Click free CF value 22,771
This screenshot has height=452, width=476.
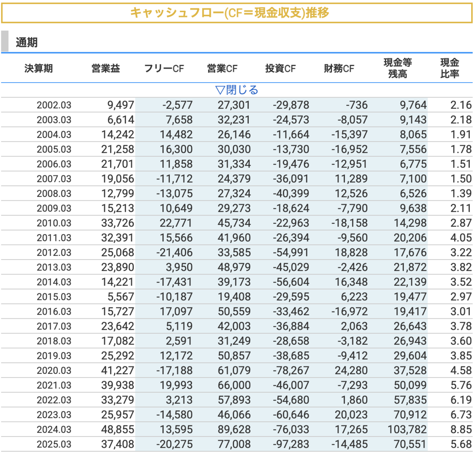[176, 223]
